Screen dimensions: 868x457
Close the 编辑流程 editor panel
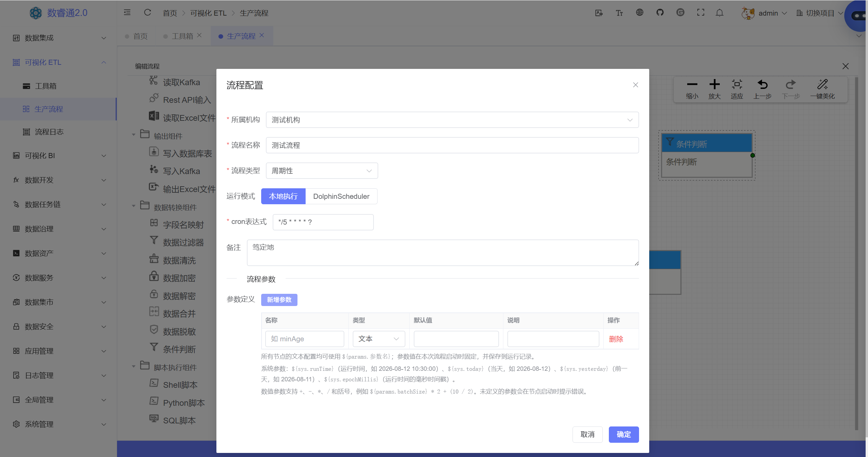tap(845, 66)
